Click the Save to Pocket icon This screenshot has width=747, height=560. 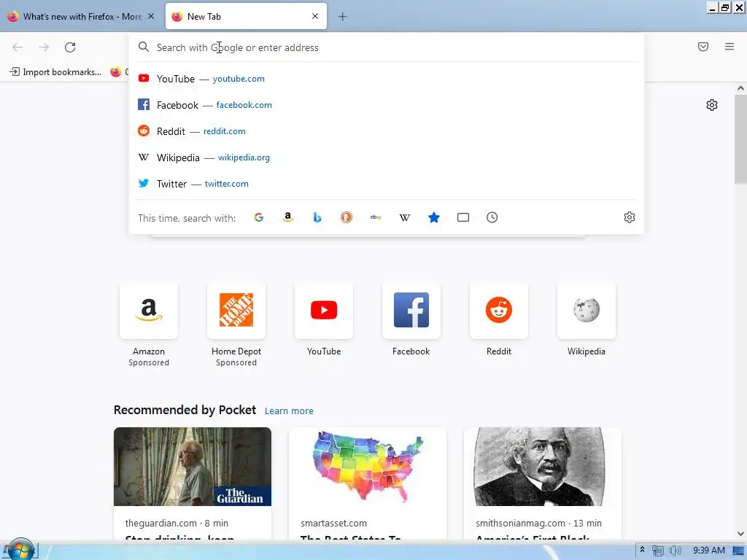pos(703,47)
